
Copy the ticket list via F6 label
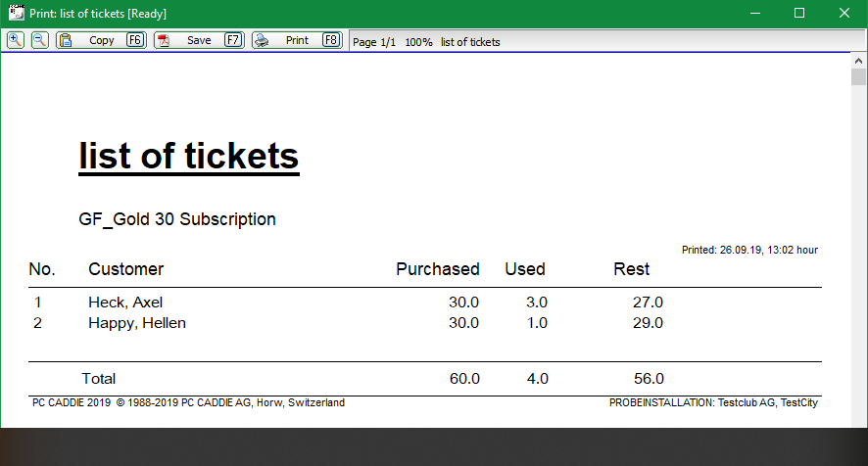(x=135, y=40)
